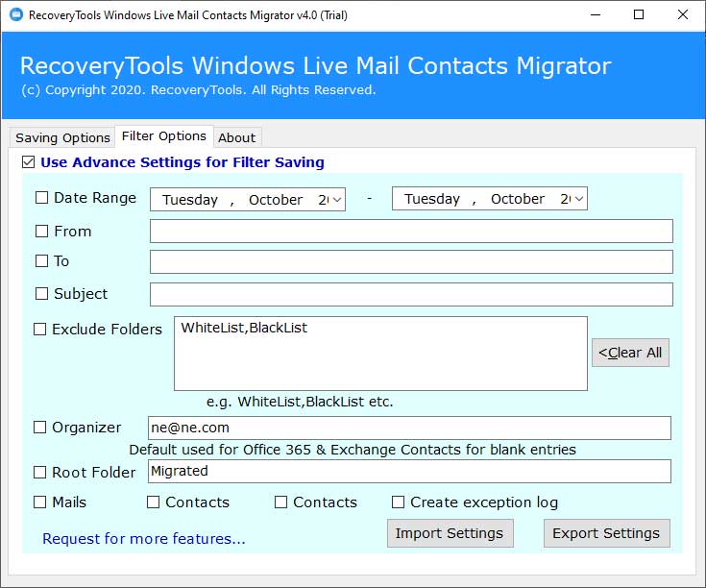Select October in the start date field

point(276,200)
